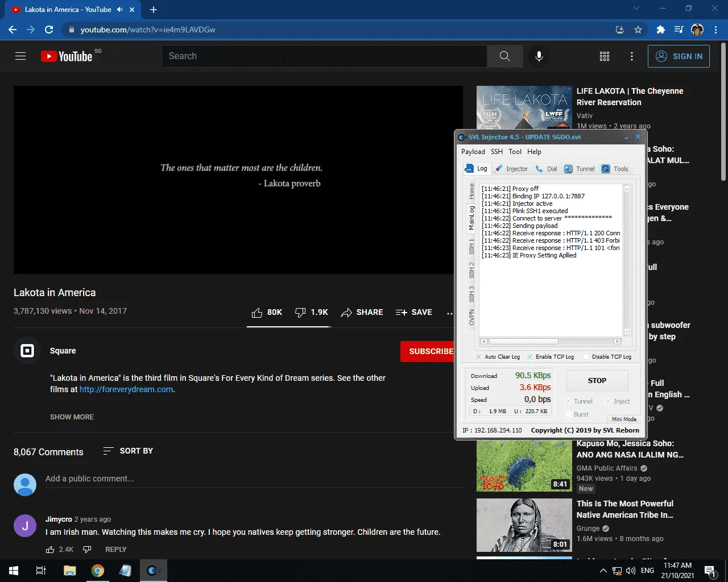Click the SIGN IN button
728x582 pixels.
coord(679,56)
